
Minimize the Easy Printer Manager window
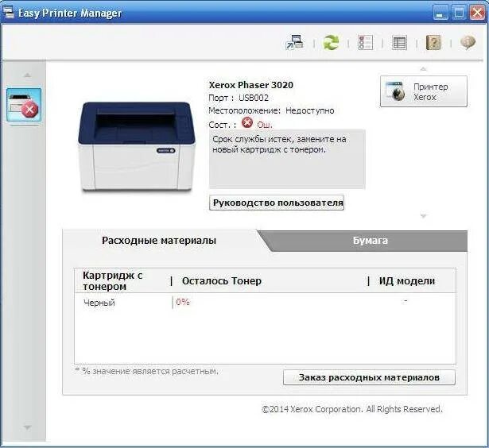point(440,13)
